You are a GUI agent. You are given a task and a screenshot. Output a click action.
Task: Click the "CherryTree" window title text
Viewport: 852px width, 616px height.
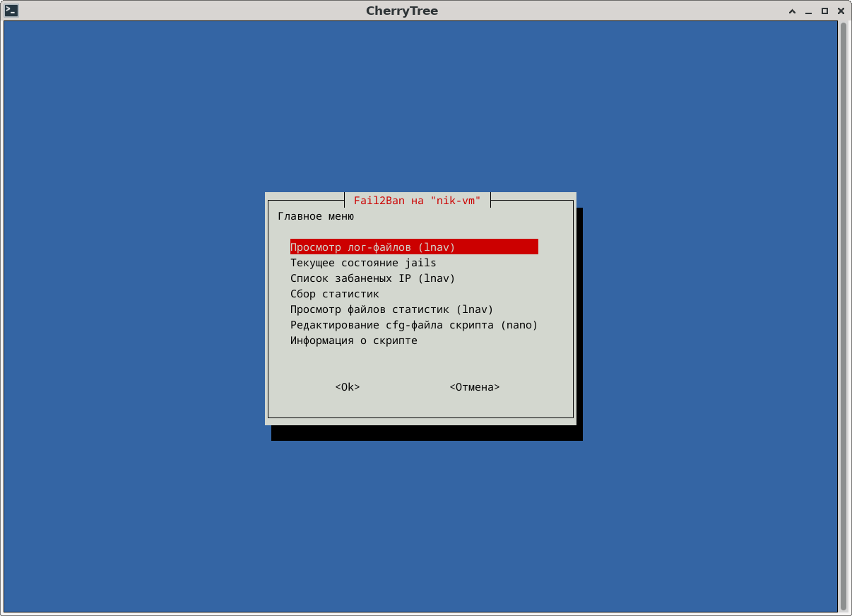tap(402, 11)
